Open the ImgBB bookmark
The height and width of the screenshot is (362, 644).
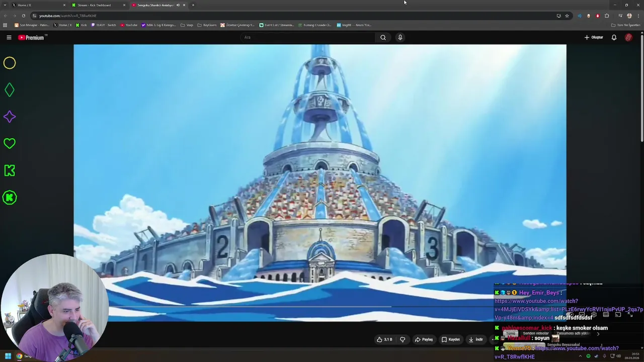[x=354, y=25]
